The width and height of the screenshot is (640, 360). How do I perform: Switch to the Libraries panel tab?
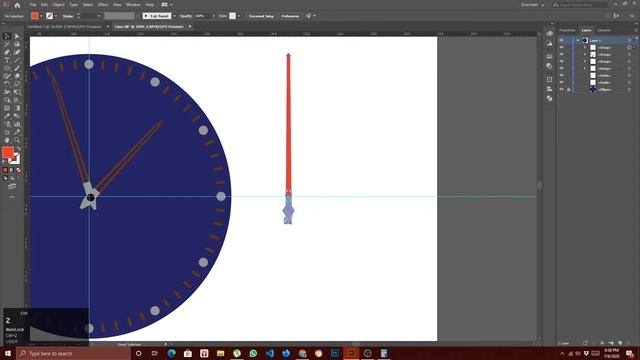(x=604, y=30)
